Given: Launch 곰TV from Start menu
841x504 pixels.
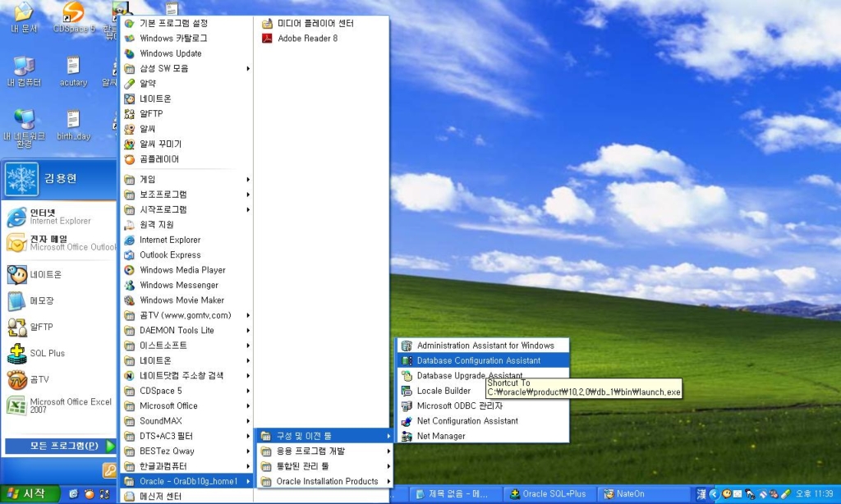Looking at the screenshot, I should [x=59, y=379].
